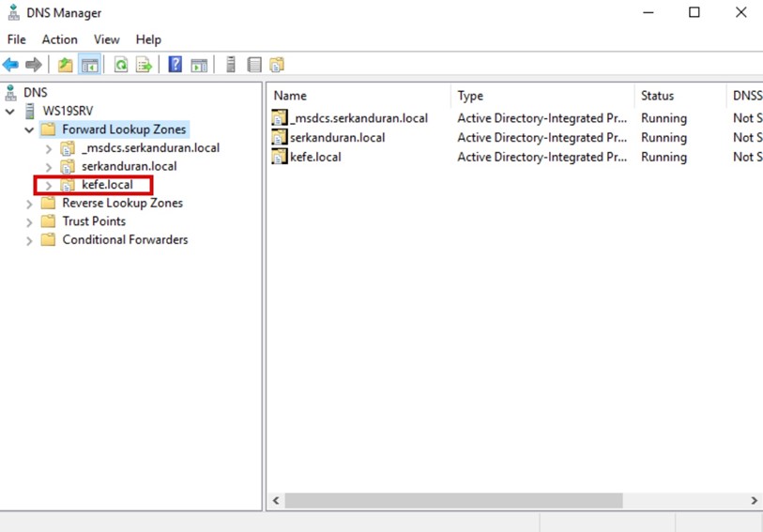Open the View menu
Image resolution: width=763 pixels, height=532 pixels.
107,39
